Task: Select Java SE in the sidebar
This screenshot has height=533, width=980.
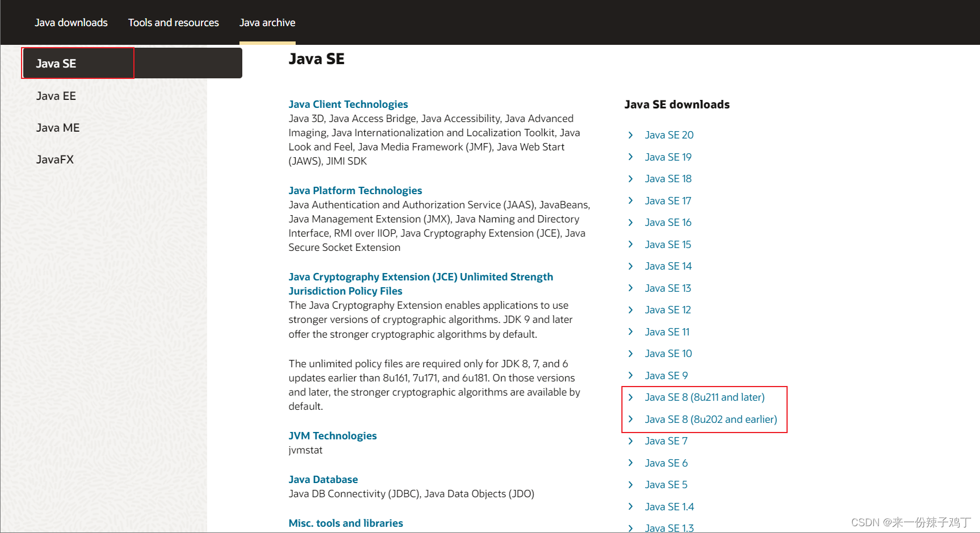Action: pos(133,63)
